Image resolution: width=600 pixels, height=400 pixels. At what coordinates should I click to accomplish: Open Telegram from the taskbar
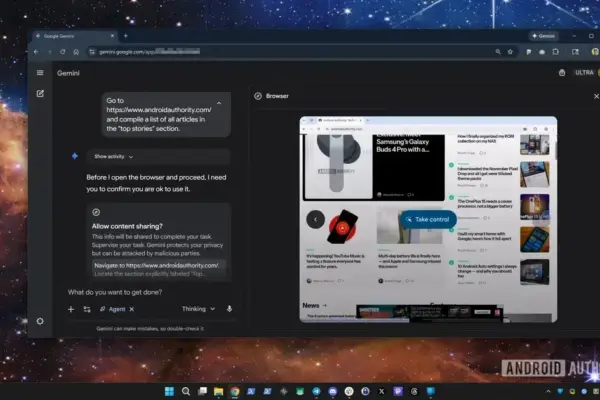[316, 391]
